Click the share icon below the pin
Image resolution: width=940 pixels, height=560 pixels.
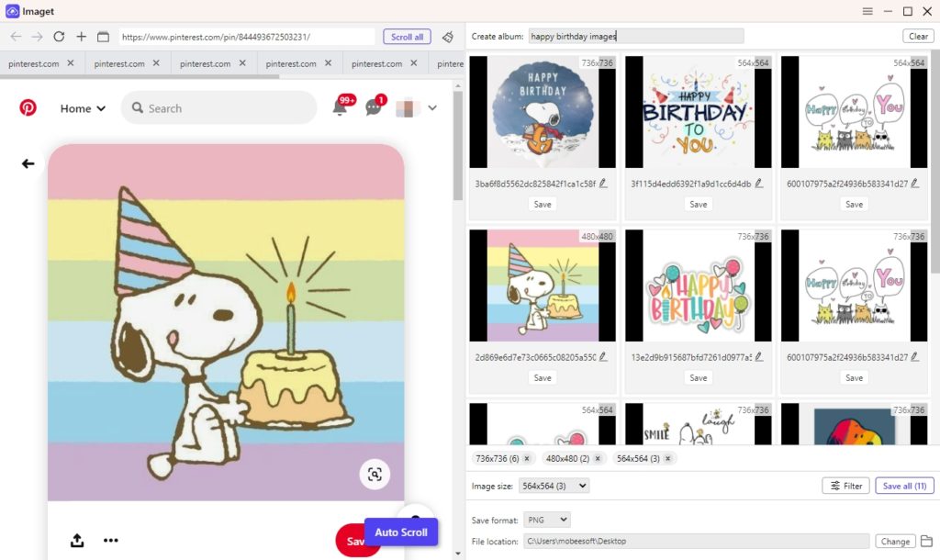point(77,541)
